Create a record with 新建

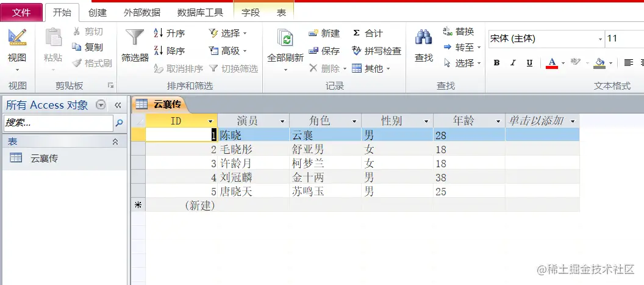pyautogui.click(x=324, y=34)
